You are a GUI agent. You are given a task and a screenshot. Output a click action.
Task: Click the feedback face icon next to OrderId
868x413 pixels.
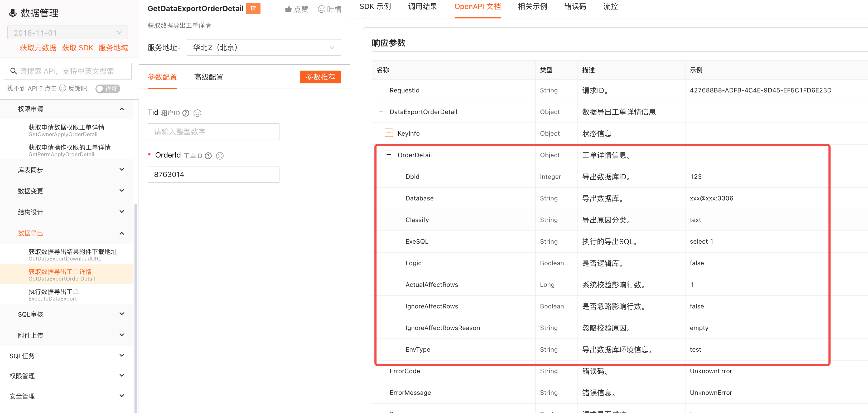tap(220, 156)
